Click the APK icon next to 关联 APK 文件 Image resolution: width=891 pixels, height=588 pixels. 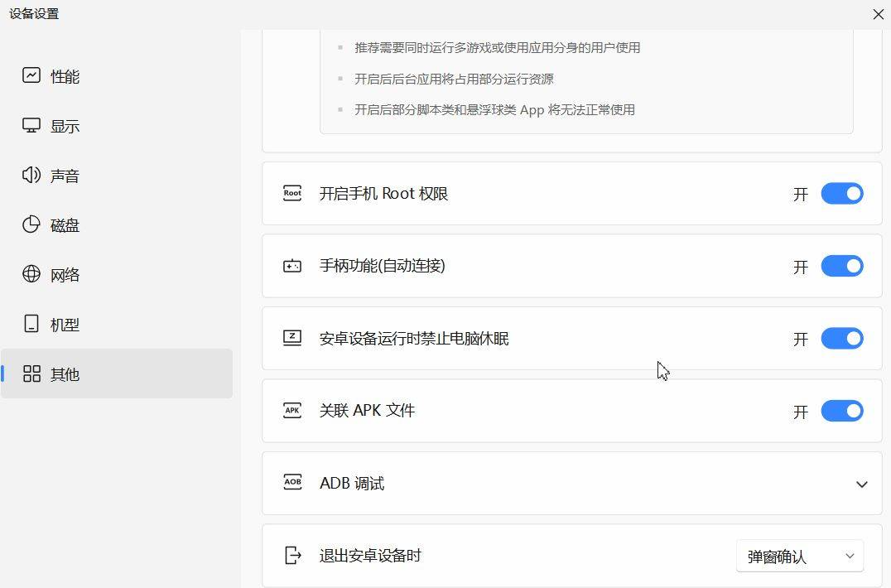tap(291, 410)
